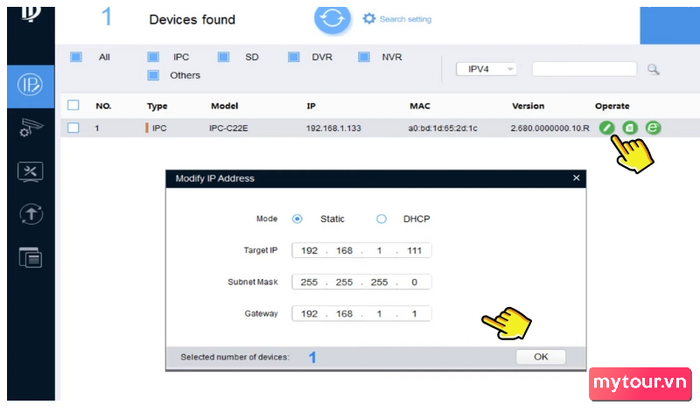Click the MAC column header
This screenshot has width=700, height=411.
point(420,106)
